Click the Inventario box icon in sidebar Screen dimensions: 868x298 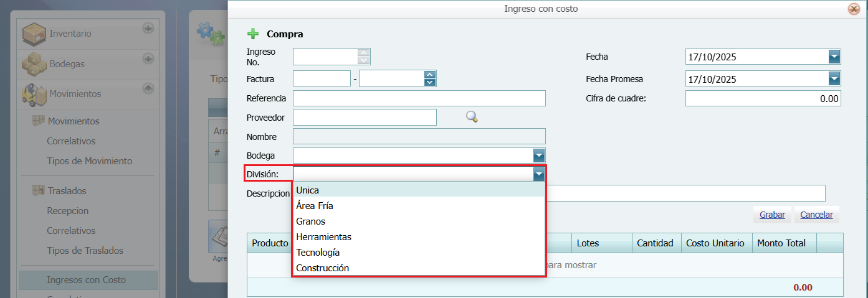34,34
